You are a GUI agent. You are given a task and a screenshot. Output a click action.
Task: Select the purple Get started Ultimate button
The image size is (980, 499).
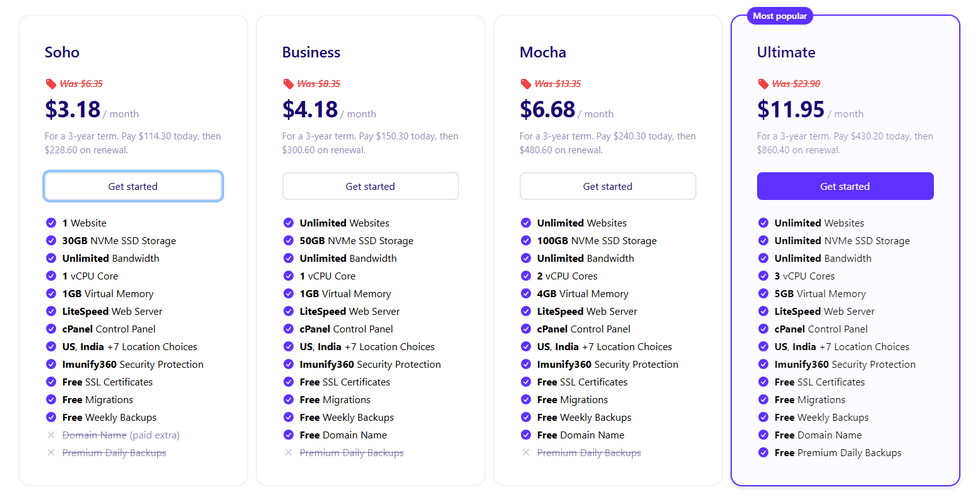click(x=846, y=186)
